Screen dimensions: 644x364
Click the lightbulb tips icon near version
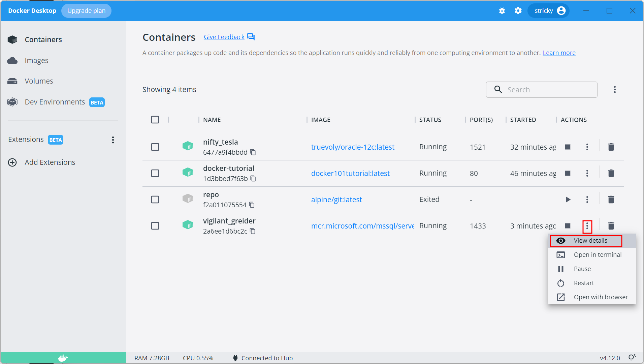pos(632,358)
